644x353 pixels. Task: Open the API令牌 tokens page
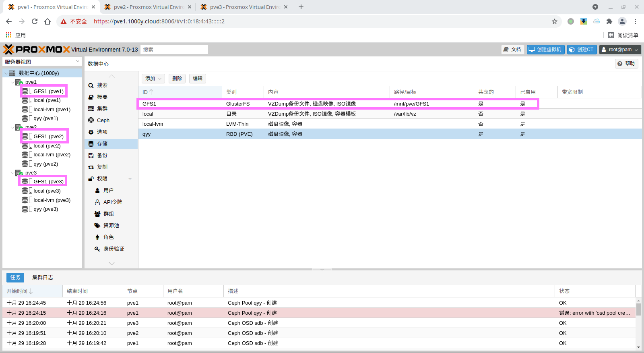point(112,202)
